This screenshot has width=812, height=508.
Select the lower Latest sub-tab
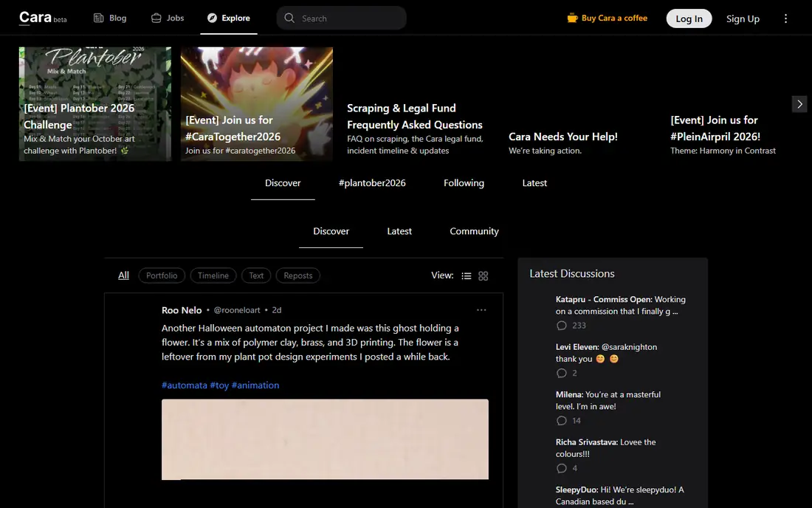[399, 231]
